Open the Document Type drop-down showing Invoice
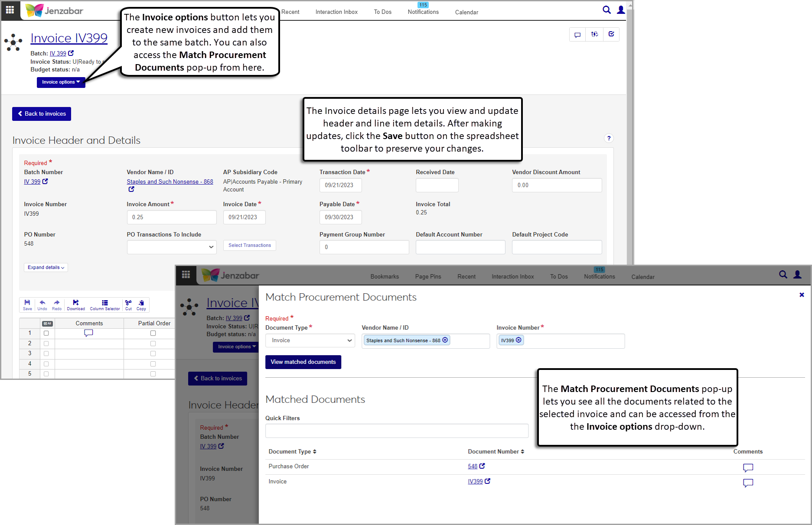This screenshot has width=812, height=525. [310, 340]
